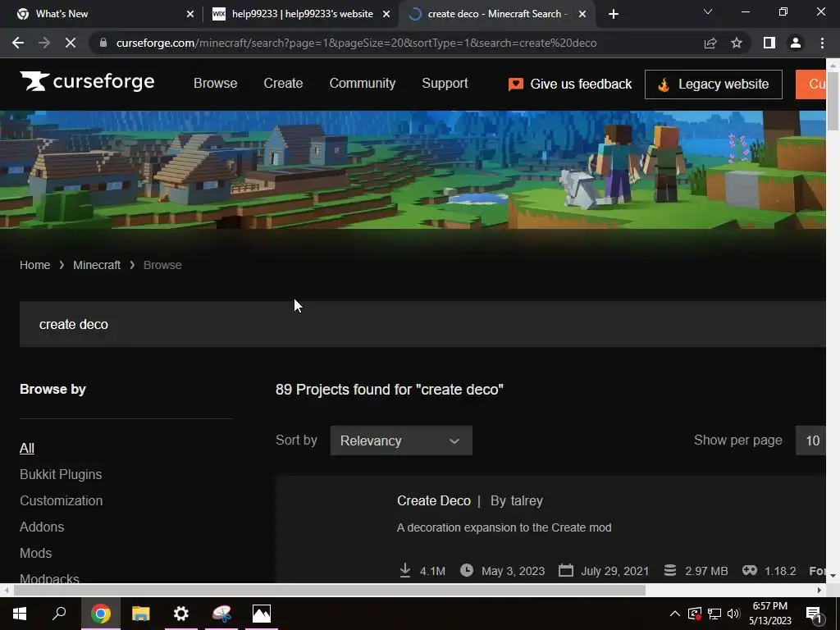Open the Create Deco project title
Viewport: 840px width, 630px height.
(x=433, y=500)
